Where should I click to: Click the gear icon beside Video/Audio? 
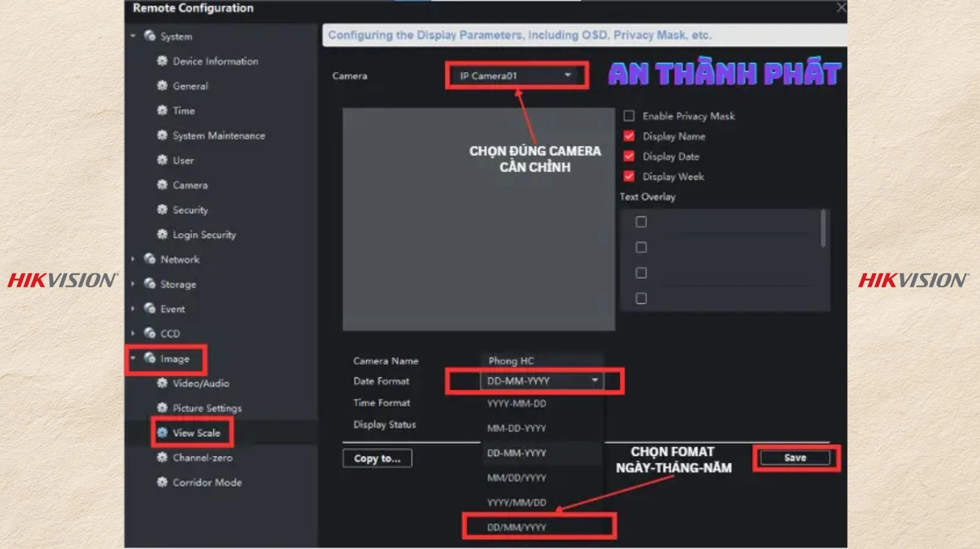tap(162, 383)
